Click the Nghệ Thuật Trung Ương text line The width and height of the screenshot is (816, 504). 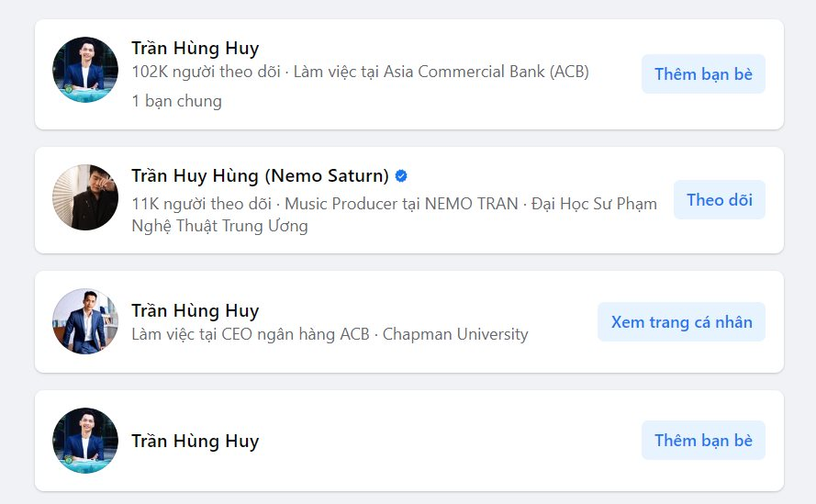(x=219, y=226)
